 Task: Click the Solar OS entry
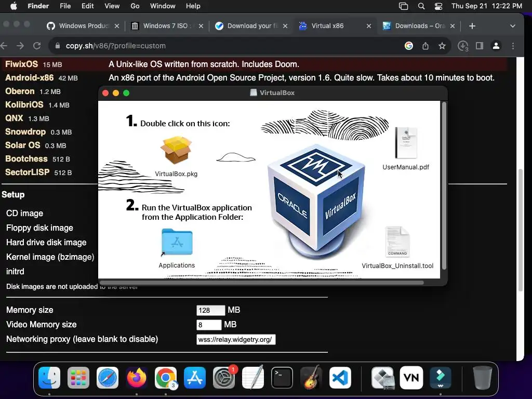[x=23, y=145]
